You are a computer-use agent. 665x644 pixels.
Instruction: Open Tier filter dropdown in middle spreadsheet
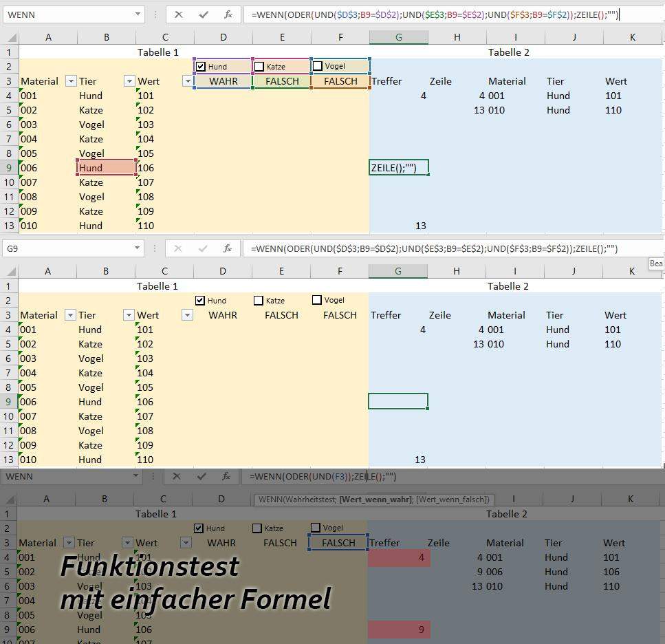coord(128,315)
